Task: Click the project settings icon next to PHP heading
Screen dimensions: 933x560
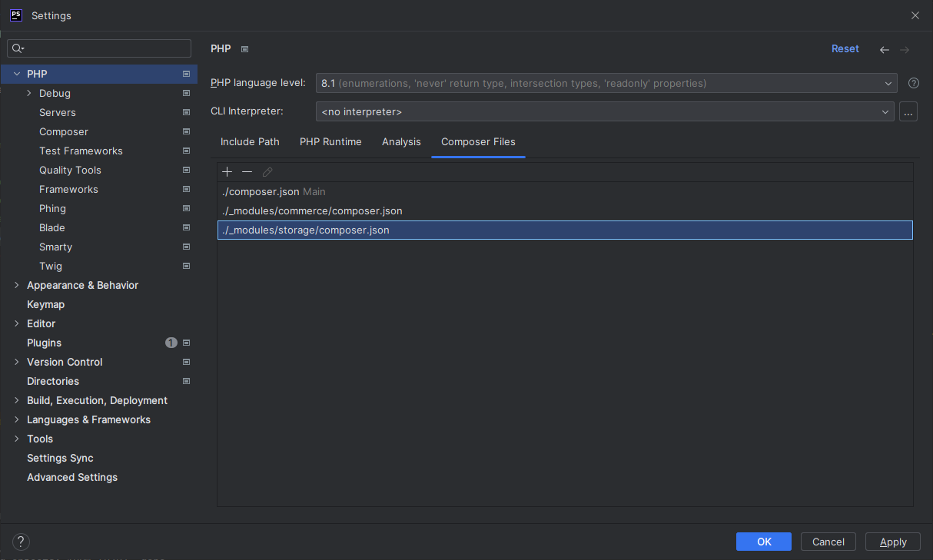Action: [245, 49]
